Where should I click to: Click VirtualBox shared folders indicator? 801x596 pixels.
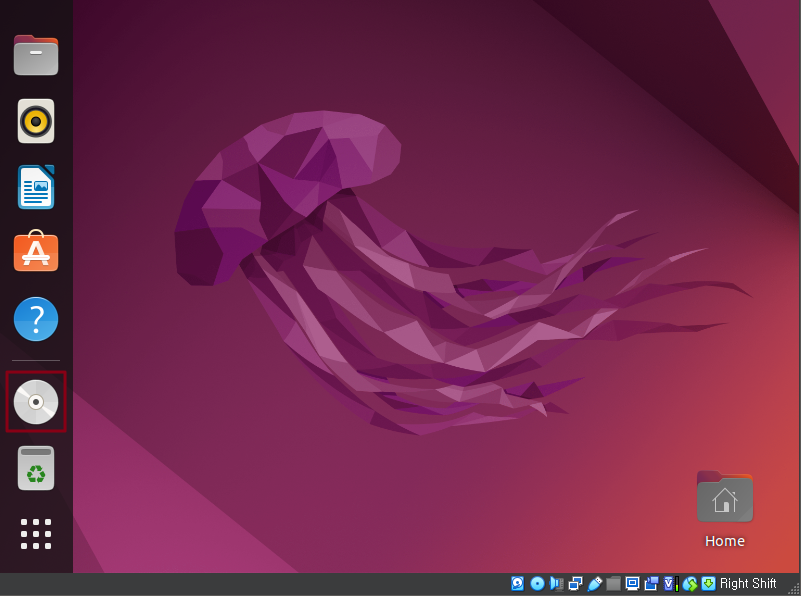(613, 583)
